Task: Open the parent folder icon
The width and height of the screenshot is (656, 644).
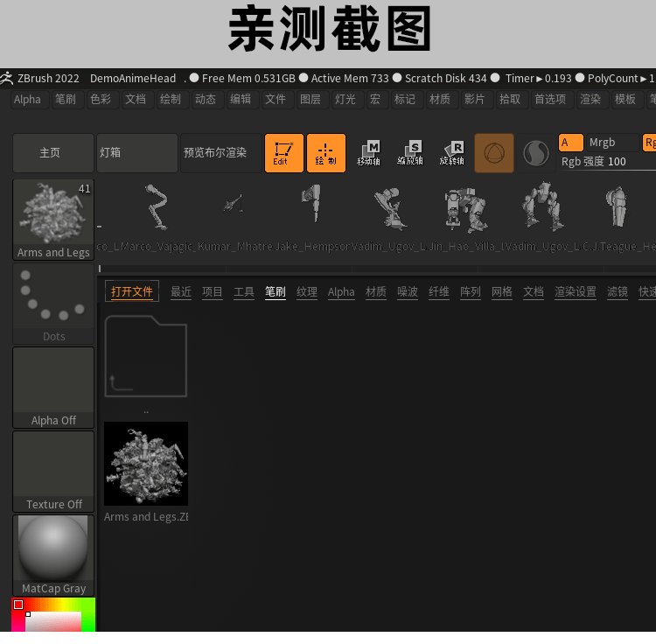Action: click(x=145, y=356)
